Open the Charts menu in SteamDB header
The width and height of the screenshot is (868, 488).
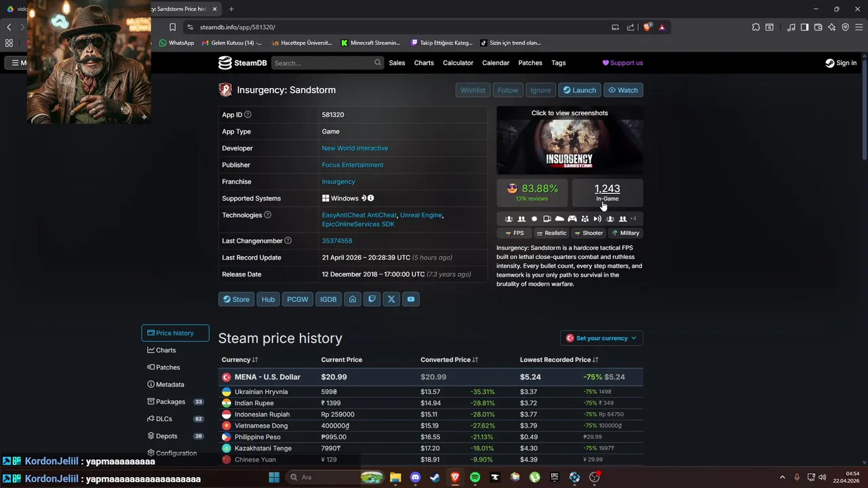pos(424,63)
